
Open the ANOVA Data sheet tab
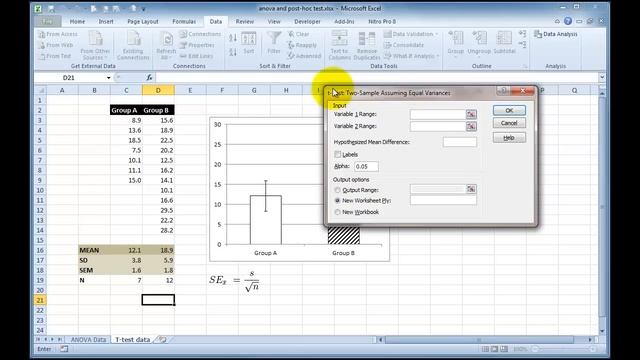click(x=88, y=340)
